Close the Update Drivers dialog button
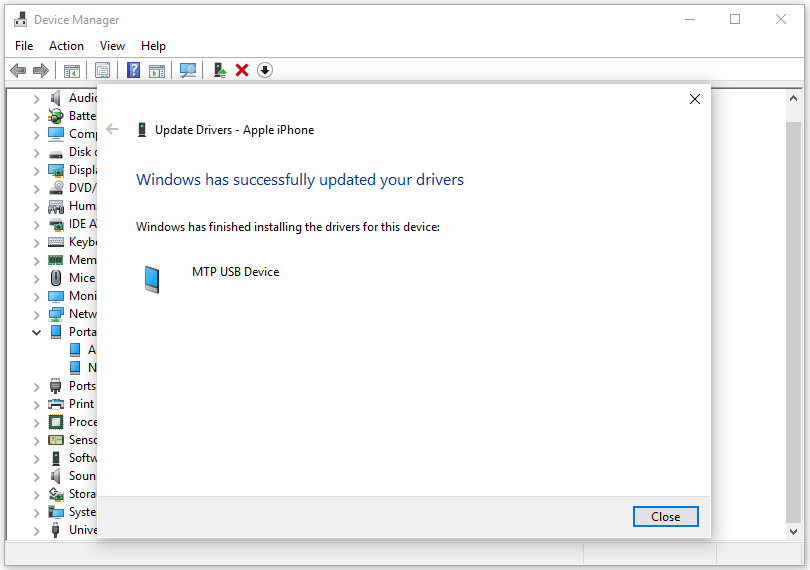This screenshot has width=810, height=570. (665, 517)
